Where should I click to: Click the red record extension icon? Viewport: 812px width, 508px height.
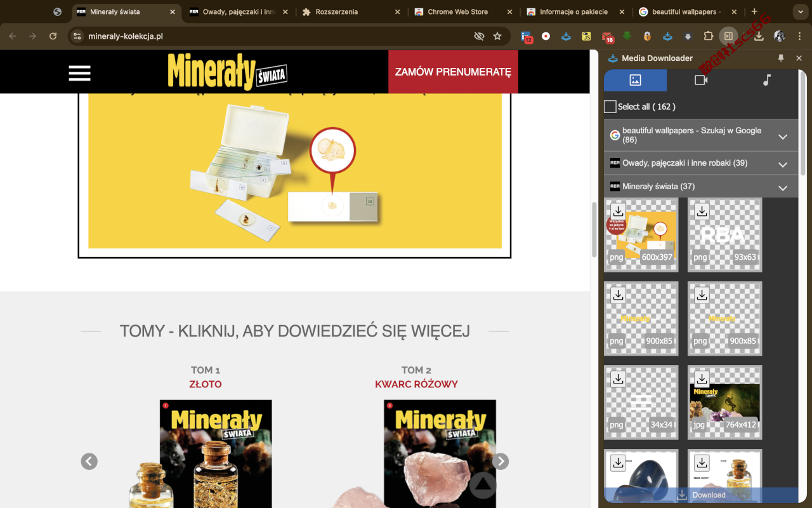[546, 36]
